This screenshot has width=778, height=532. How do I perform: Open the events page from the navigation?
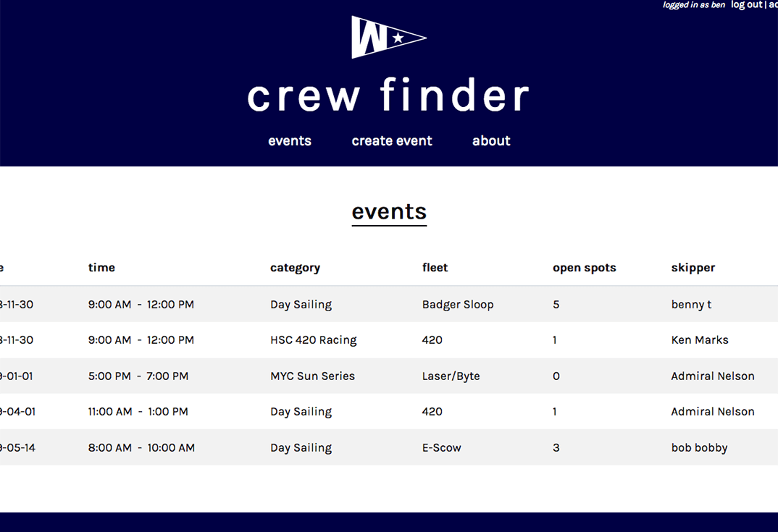point(289,140)
